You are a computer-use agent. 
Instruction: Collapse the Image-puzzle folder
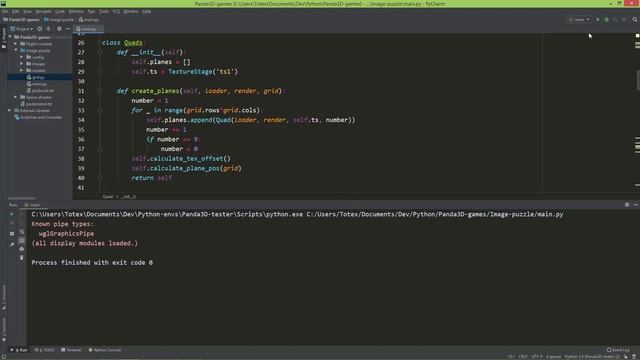pyautogui.click(x=16, y=51)
